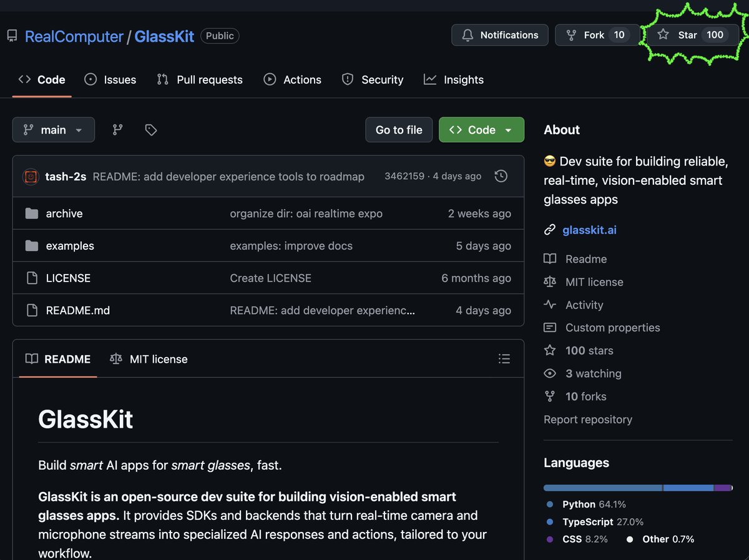Open the Insights tab
Viewport: 749px width, 560px height.
(x=454, y=79)
